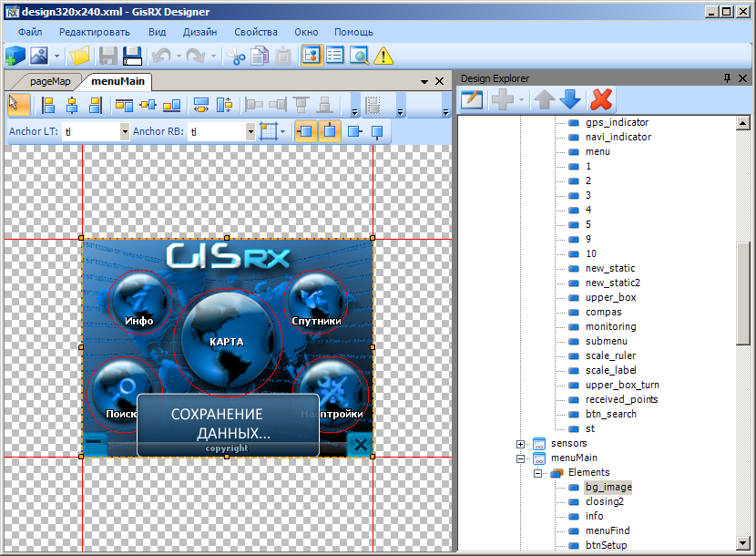
Task: Click the center horizontally align icon
Action: tap(72, 104)
